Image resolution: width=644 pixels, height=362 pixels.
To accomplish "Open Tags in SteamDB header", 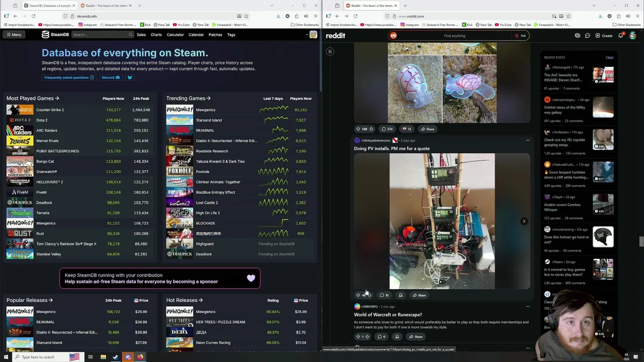I will coord(231,35).
